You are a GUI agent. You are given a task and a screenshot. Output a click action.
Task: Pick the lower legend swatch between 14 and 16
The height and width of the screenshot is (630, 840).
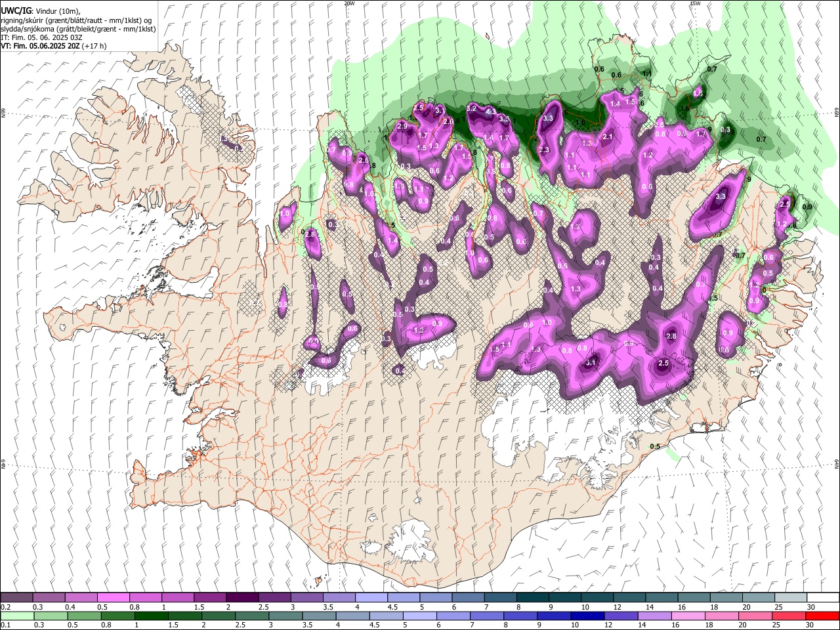(655, 616)
